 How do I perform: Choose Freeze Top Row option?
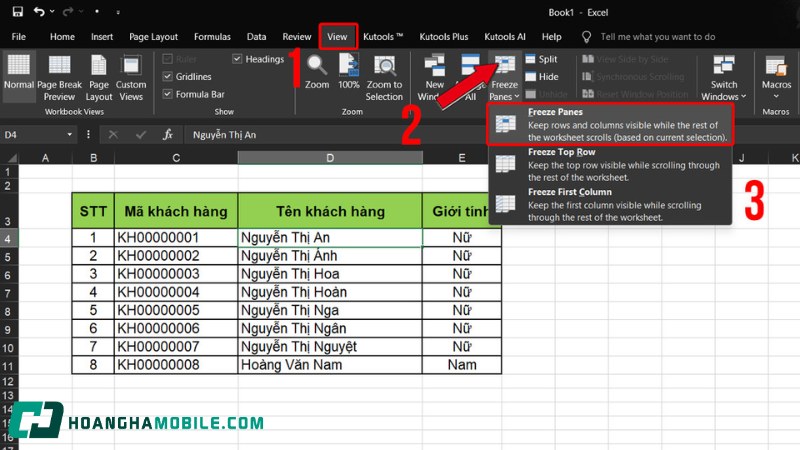tap(610, 164)
